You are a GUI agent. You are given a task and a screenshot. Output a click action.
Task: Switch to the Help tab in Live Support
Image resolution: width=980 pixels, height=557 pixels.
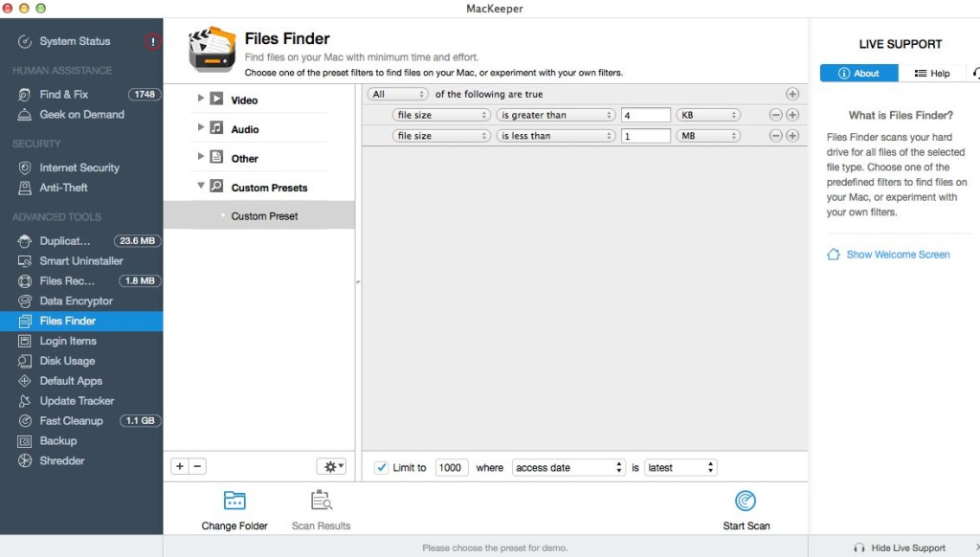(933, 73)
